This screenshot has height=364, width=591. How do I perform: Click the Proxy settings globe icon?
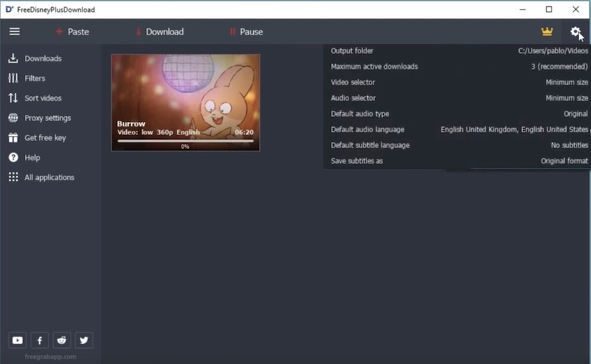click(x=13, y=118)
